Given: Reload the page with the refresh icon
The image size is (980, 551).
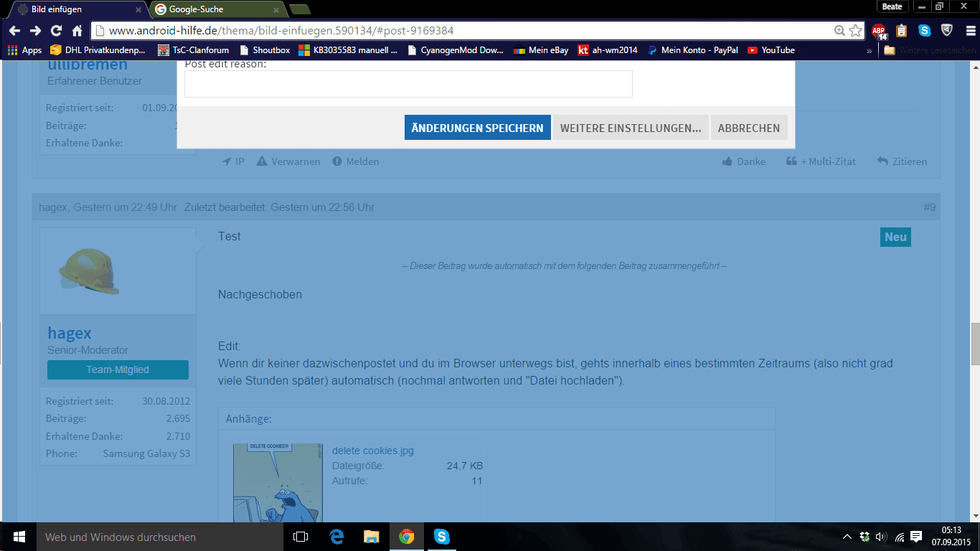Looking at the screenshot, I should (x=56, y=31).
